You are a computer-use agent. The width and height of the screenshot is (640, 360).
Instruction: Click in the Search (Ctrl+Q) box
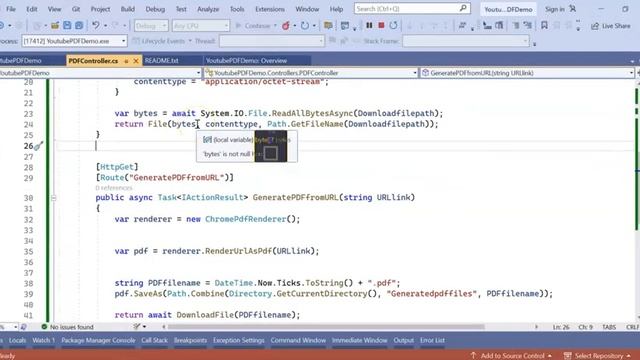point(412,8)
